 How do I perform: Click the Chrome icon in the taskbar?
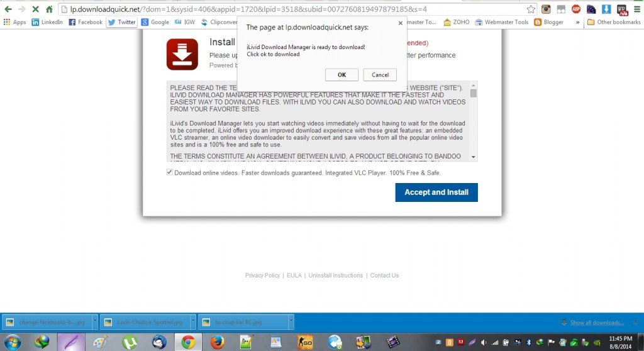(187, 342)
